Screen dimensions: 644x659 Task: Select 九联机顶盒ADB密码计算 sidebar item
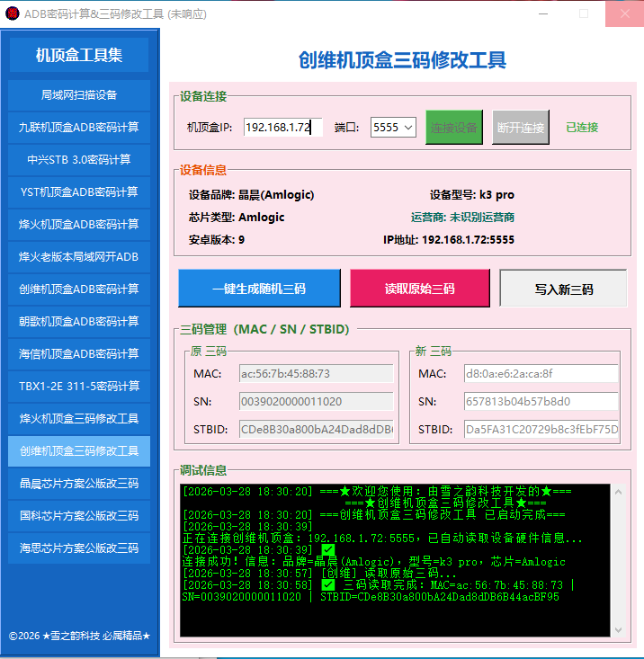click(x=79, y=128)
